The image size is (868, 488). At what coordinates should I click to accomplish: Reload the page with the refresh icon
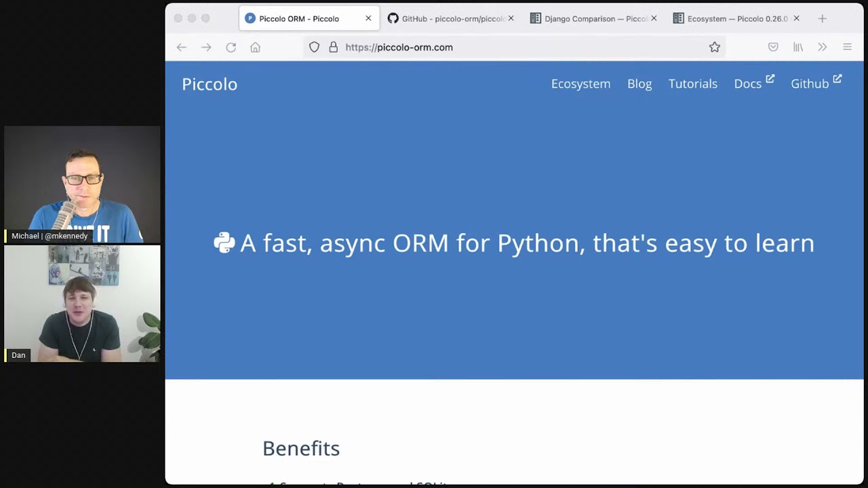[231, 47]
